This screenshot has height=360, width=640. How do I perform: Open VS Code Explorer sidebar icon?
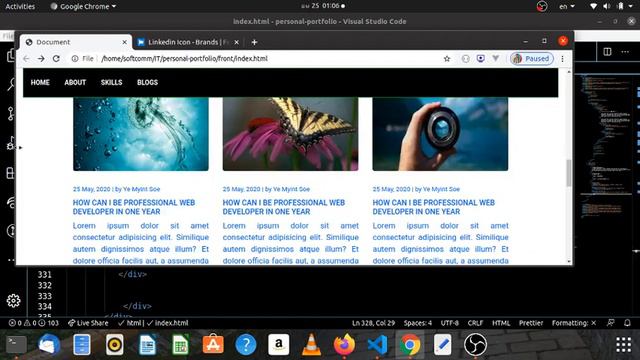pos(11,55)
